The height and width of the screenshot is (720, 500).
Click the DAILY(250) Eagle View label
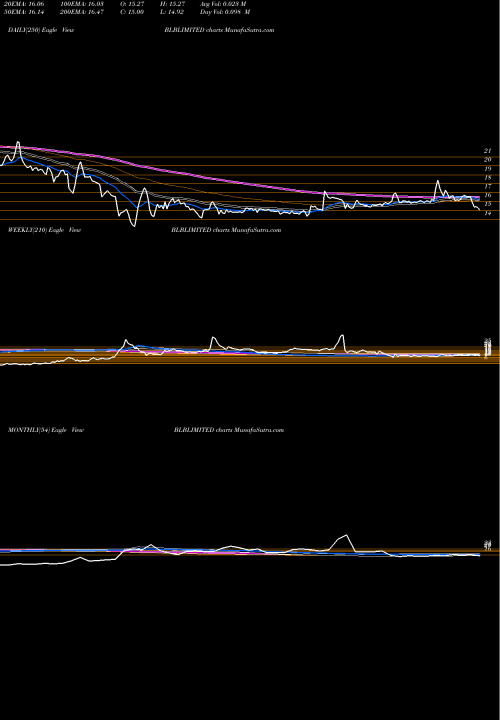pyautogui.click(x=41, y=30)
